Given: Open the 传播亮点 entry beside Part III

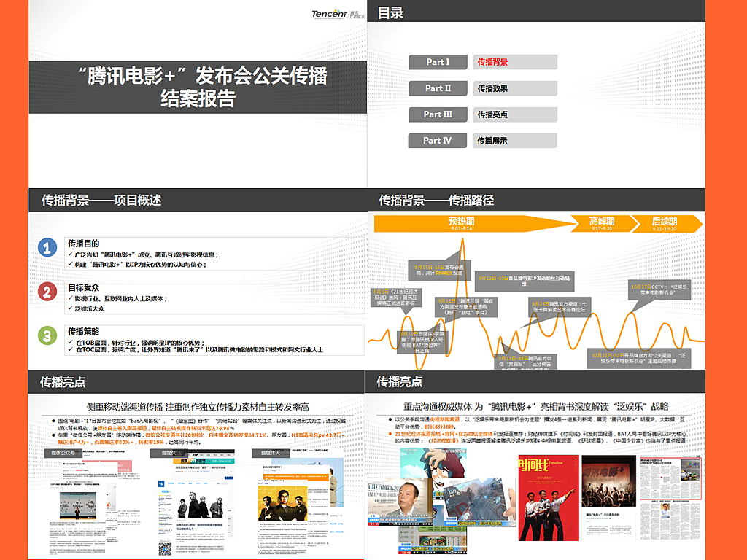Looking at the screenshot, I should click(515, 114).
